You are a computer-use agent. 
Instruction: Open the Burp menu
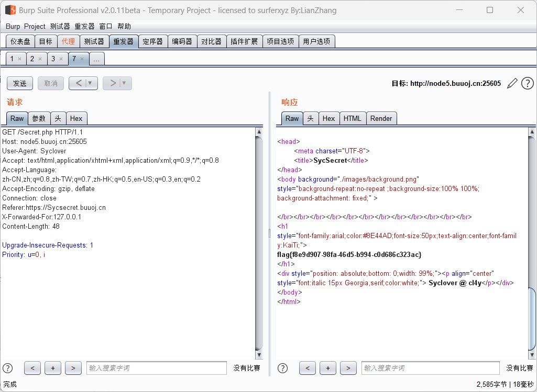coord(13,26)
